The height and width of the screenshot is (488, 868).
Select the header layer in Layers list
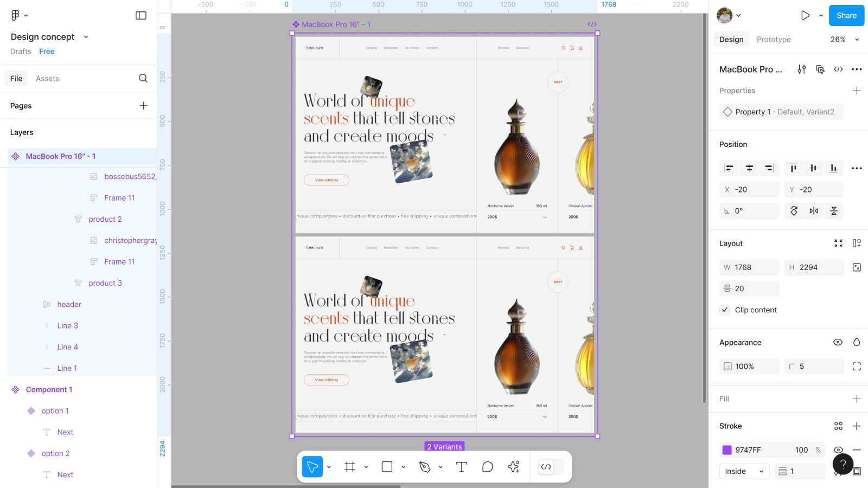click(69, 304)
